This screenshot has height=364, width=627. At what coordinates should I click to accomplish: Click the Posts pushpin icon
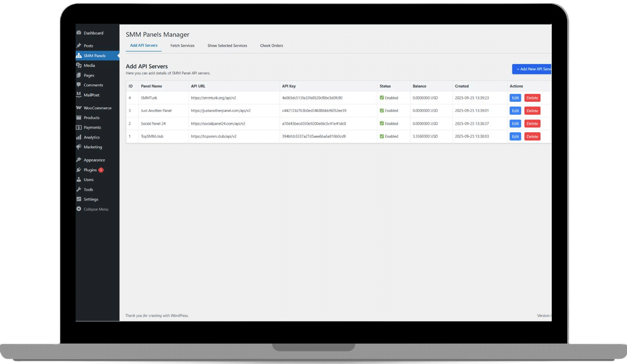(x=79, y=45)
